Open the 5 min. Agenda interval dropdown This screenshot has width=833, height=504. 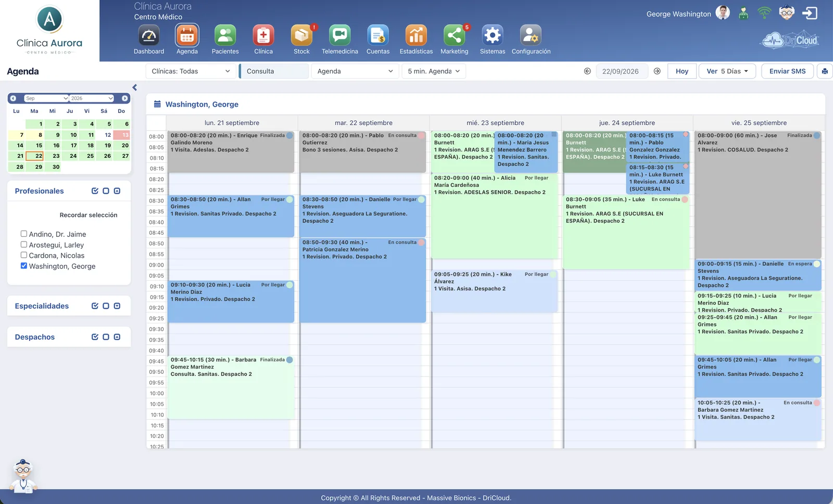pos(434,71)
